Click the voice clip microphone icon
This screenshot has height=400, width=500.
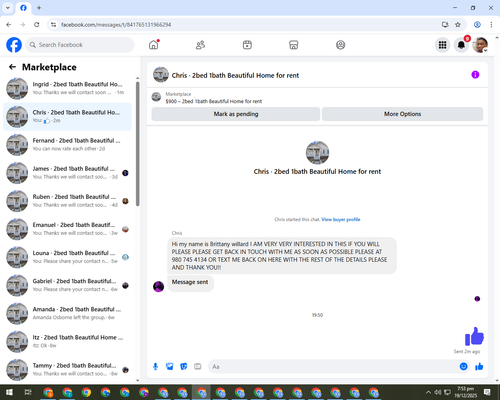155,367
